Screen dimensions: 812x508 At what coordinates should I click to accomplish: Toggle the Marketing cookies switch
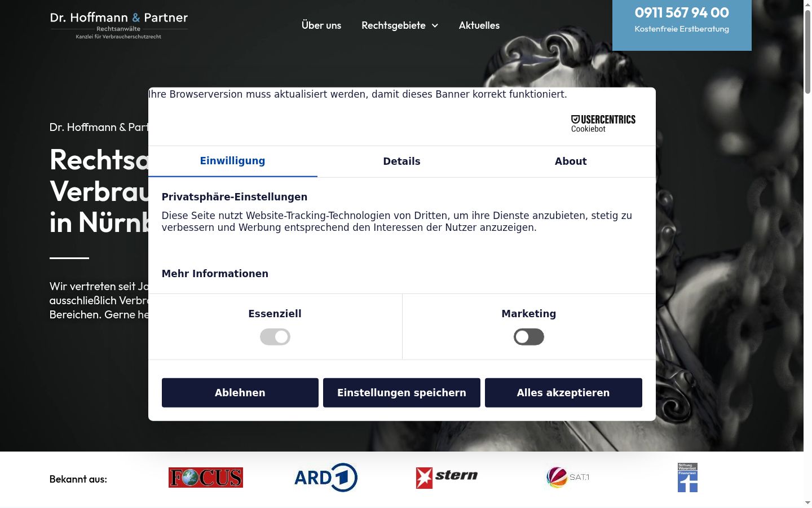pyautogui.click(x=529, y=337)
